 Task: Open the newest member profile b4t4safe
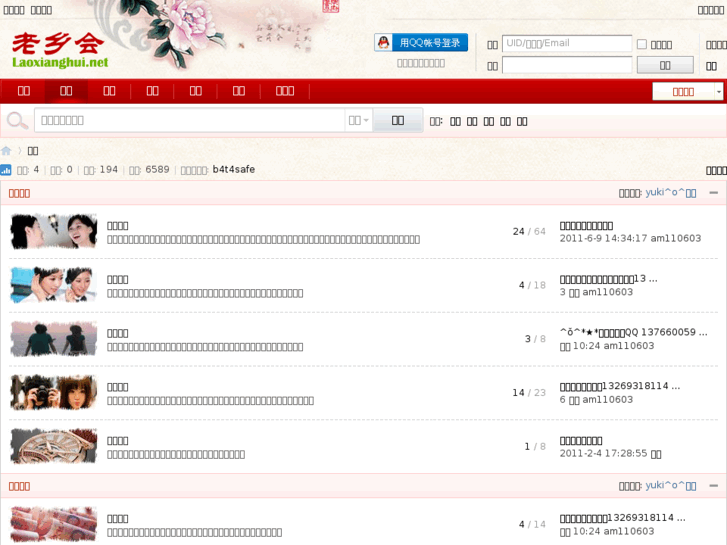[234, 169]
